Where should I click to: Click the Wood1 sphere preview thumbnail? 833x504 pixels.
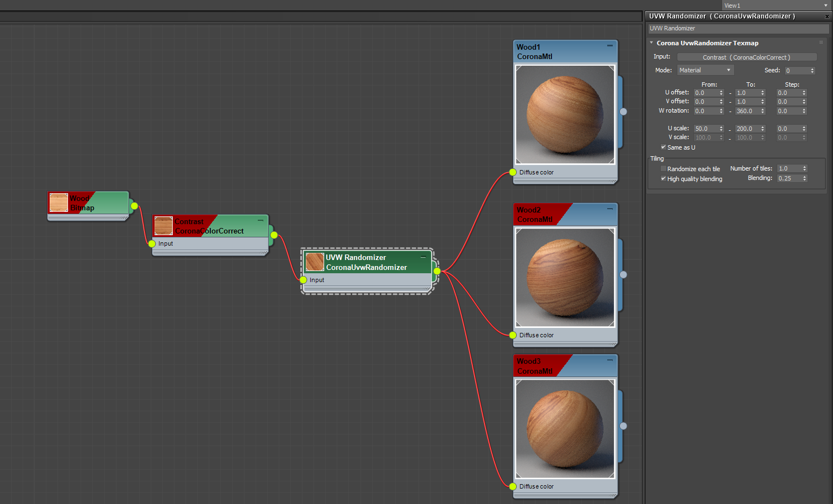565,114
